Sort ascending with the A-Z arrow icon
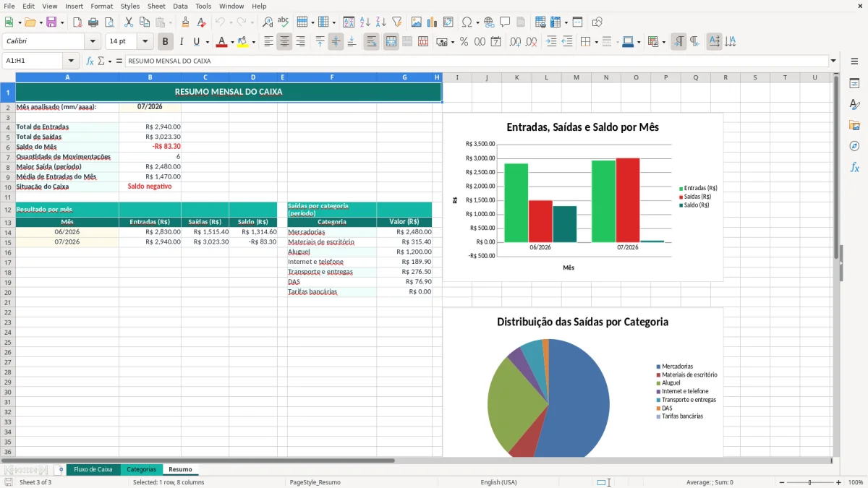The image size is (868, 488). tap(365, 22)
